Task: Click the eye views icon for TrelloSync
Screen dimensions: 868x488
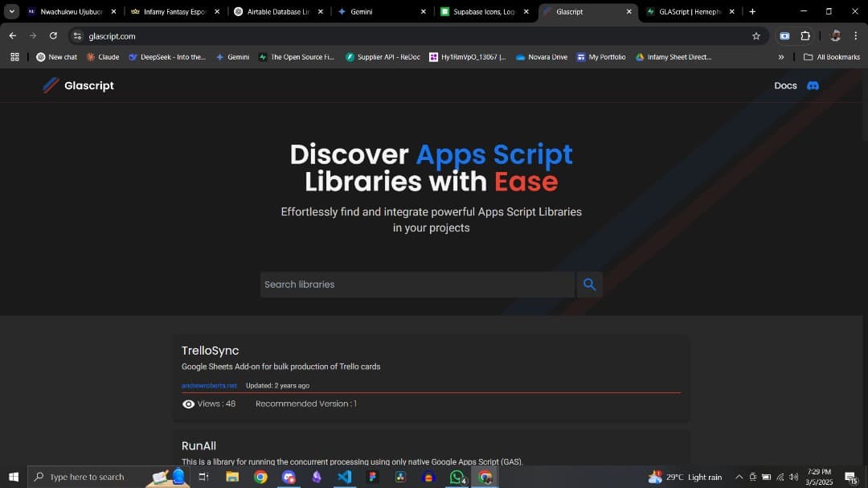Action: (188, 404)
